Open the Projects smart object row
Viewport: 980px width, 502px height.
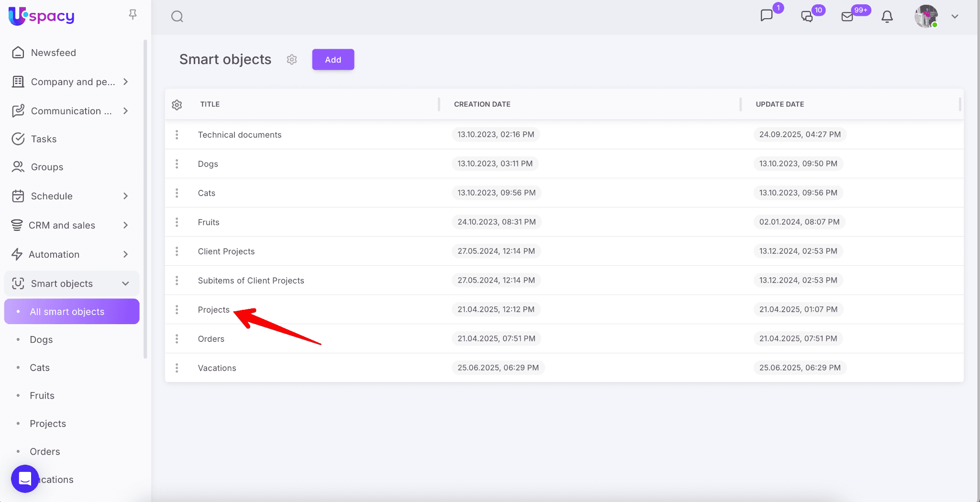pyautogui.click(x=213, y=310)
